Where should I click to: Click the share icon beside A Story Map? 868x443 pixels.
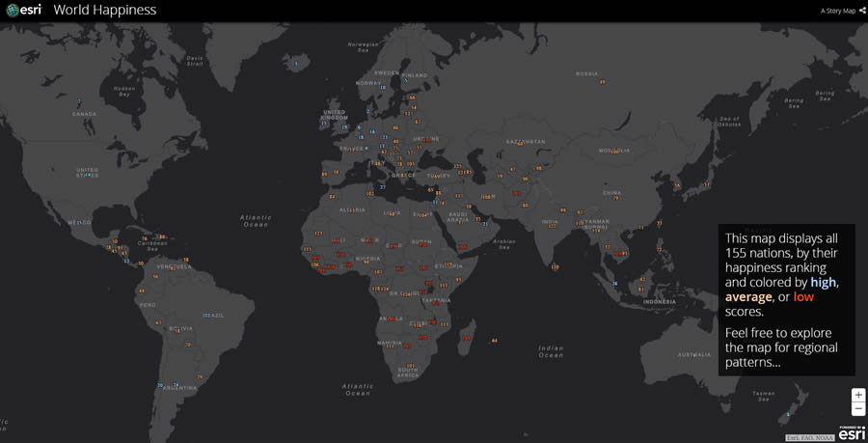point(862,11)
